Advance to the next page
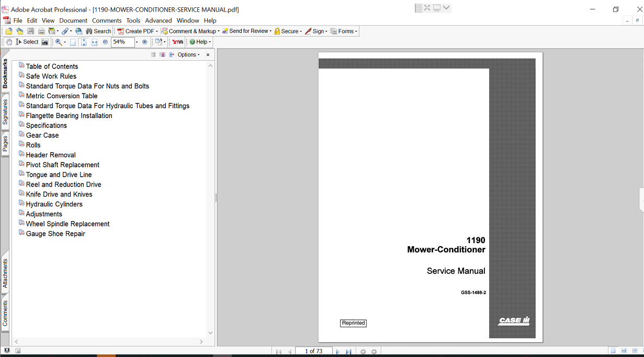The height and width of the screenshot is (357, 644). pyautogui.click(x=337, y=352)
